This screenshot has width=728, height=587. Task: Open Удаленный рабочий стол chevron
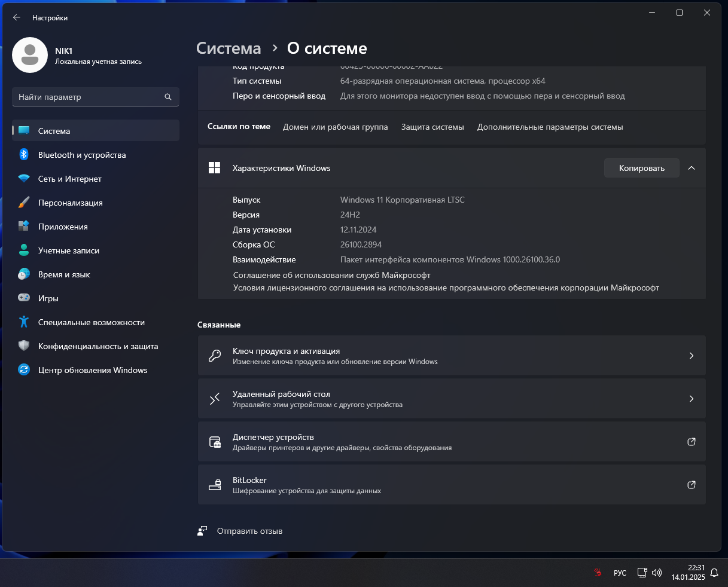692,399
